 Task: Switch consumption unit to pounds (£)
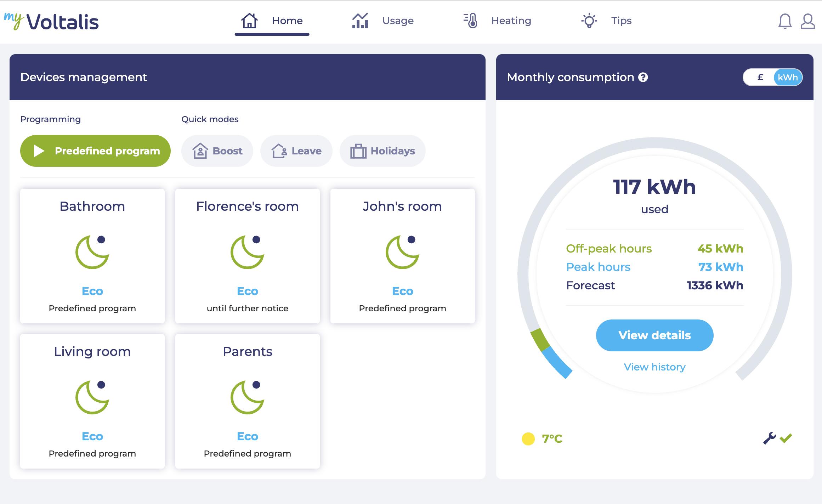pyautogui.click(x=760, y=77)
